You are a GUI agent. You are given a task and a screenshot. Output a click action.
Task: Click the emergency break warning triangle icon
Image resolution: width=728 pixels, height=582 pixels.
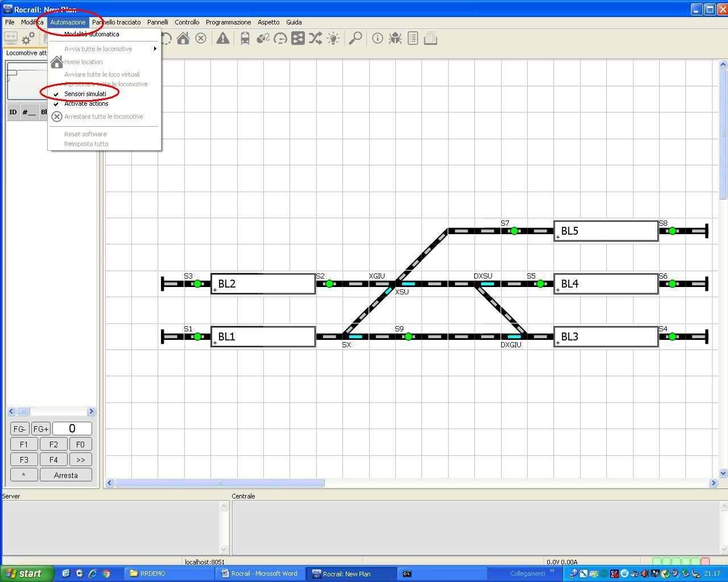point(223,38)
